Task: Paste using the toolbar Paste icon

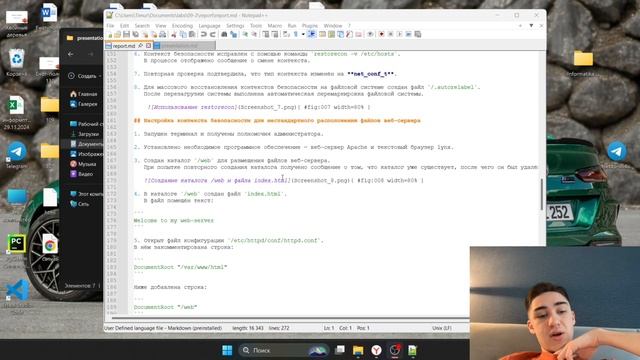Action: 192,34
